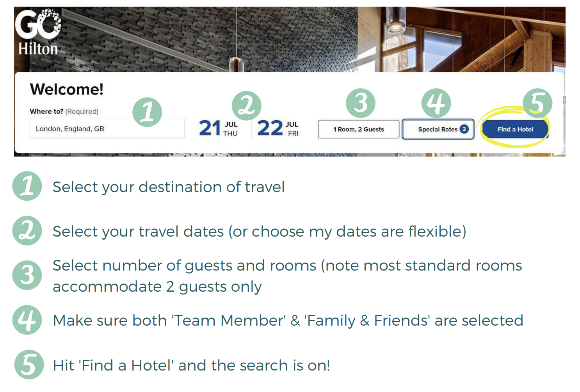
Task: Click green marker 4 above Special Rates
Action: tap(436, 103)
